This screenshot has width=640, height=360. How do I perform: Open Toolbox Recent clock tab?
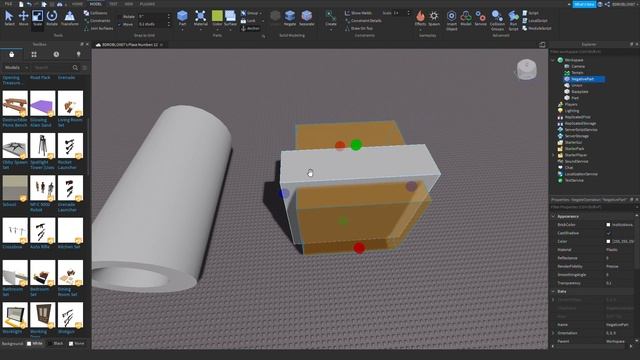[56, 54]
